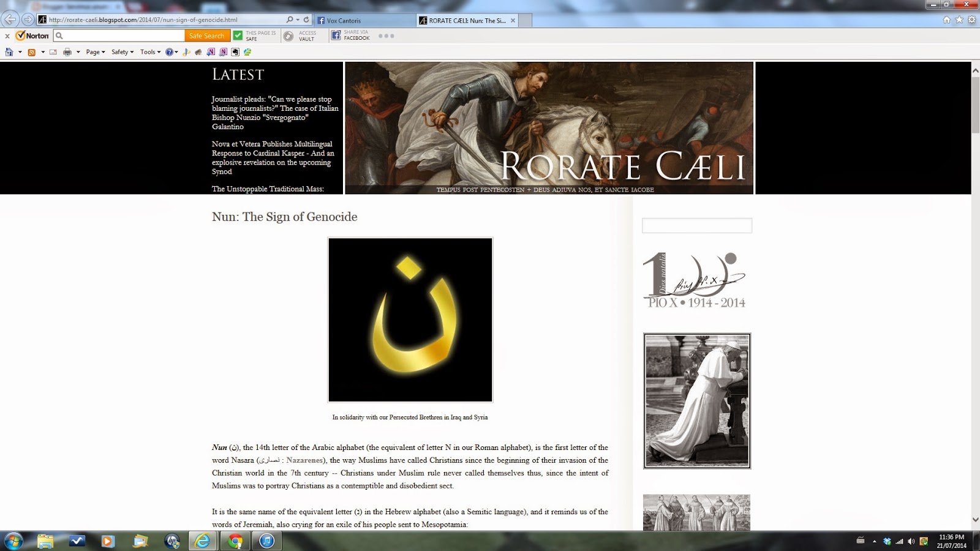Switch to Google Chrome on the taskbar
Screen dimensions: 980x551
click(235, 541)
